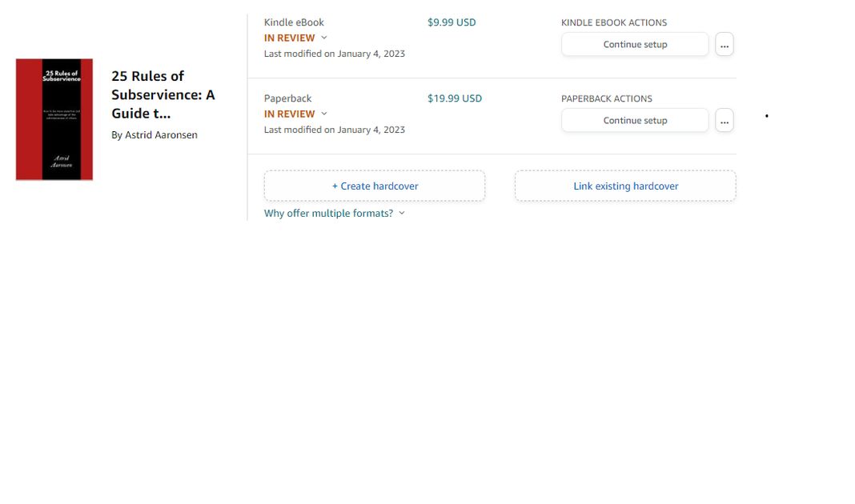This screenshot has height=504, width=855.
Task: Click the author name Astrid Aaronsen
Action: click(x=155, y=135)
